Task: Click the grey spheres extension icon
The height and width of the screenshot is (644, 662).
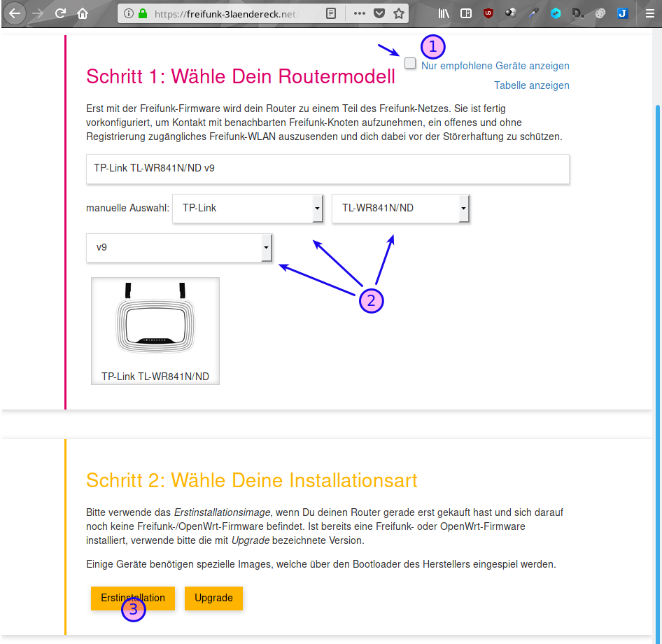Action: tap(510, 13)
